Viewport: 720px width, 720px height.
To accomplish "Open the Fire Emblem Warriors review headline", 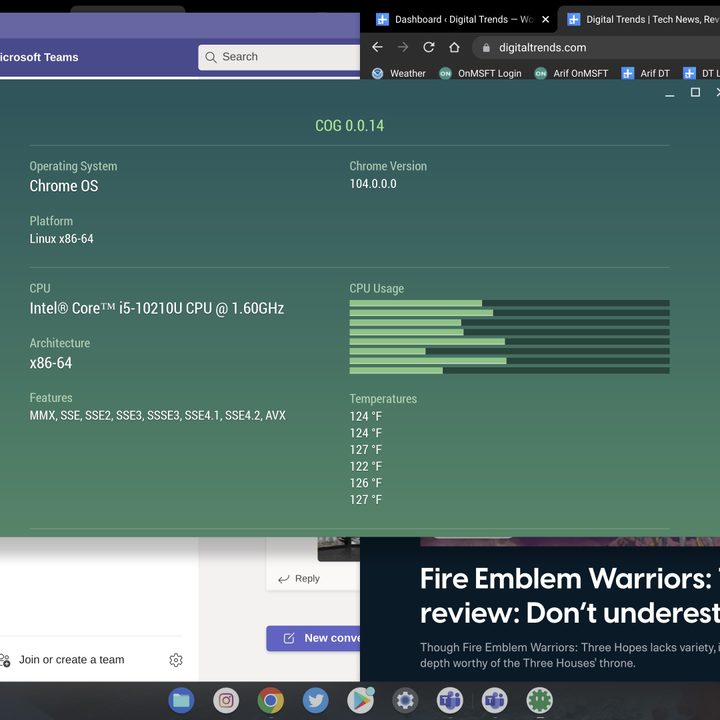I will pos(570,595).
